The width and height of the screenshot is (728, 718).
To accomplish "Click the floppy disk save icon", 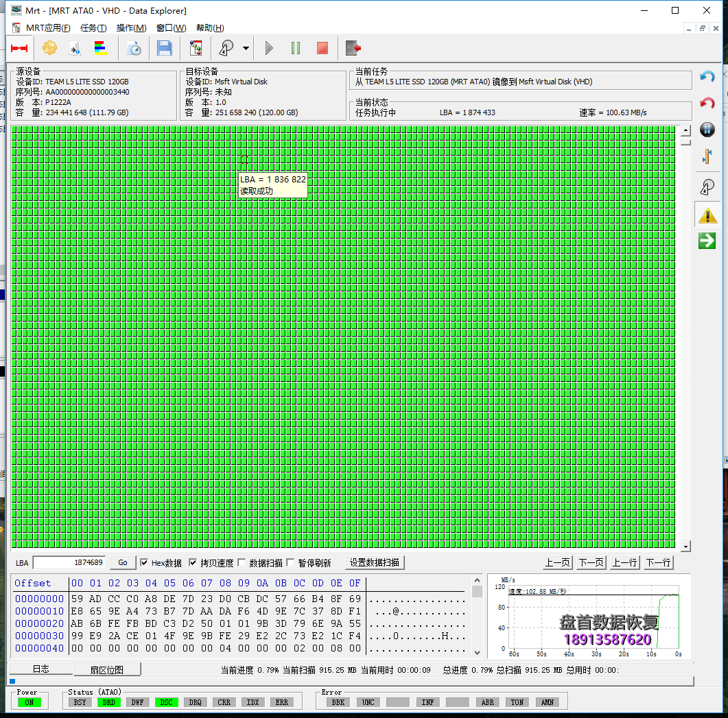I will (165, 48).
